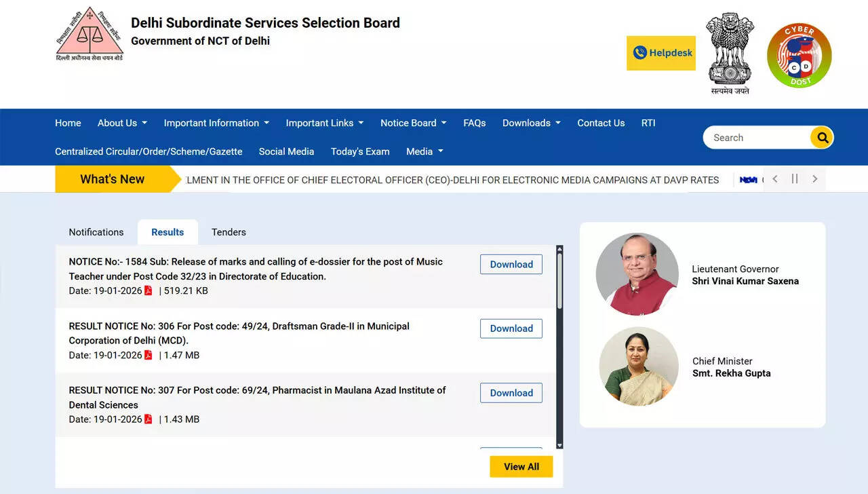Click the View All button

(521, 466)
